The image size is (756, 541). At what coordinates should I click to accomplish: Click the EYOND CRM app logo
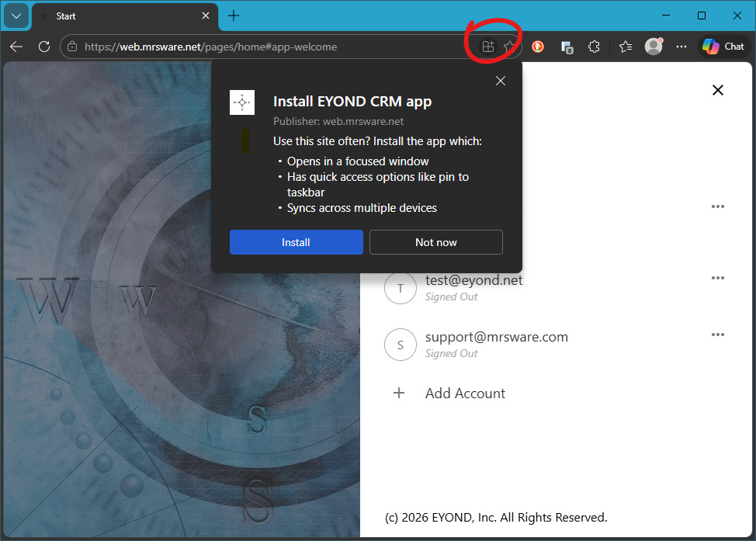click(242, 102)
